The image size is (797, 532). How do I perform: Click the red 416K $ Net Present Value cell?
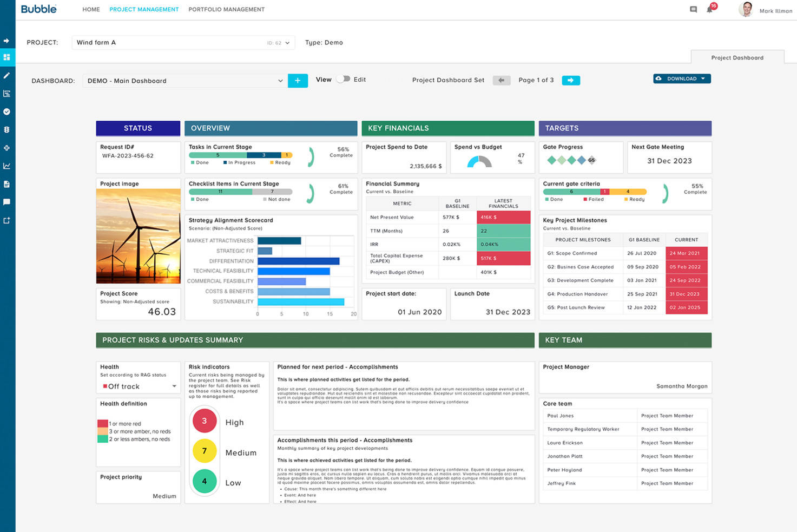pos(503,217)
